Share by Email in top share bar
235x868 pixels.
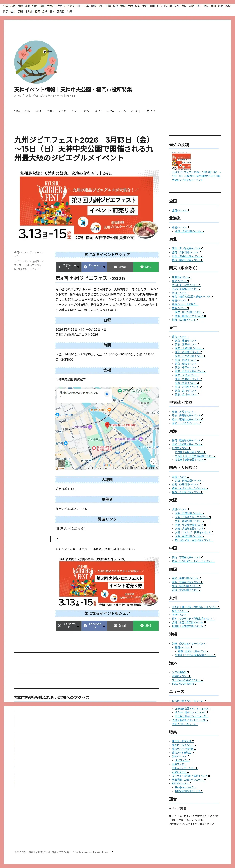120,267
